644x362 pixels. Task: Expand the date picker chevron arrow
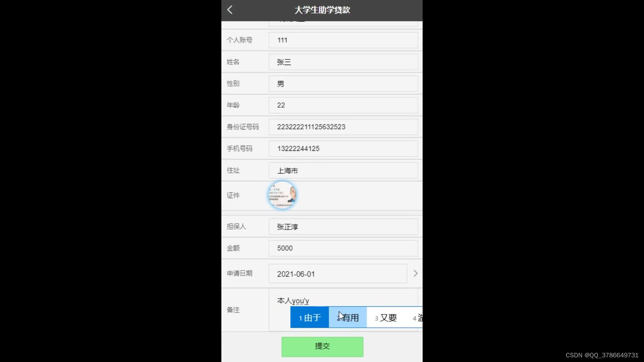coord(415,273)
